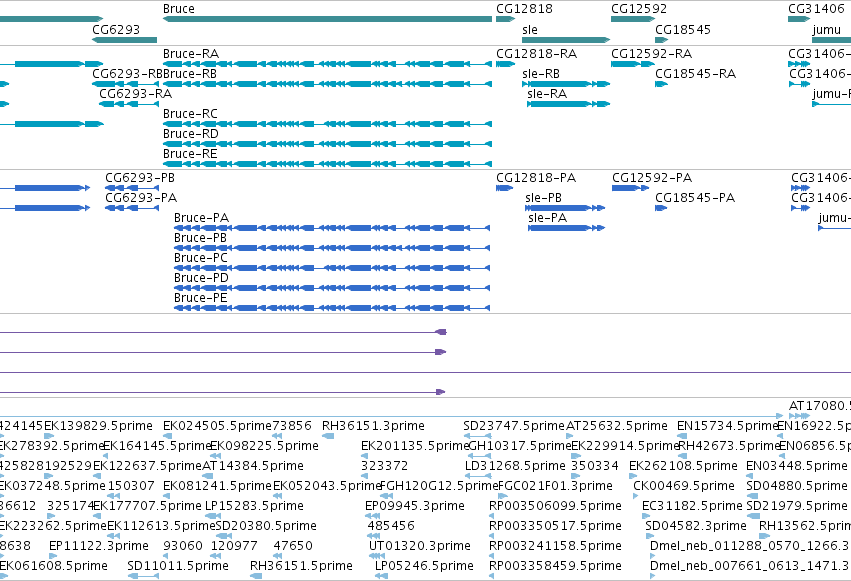Click the sle-RB transcript label
The image size is (851, 581).
point(541,74)
